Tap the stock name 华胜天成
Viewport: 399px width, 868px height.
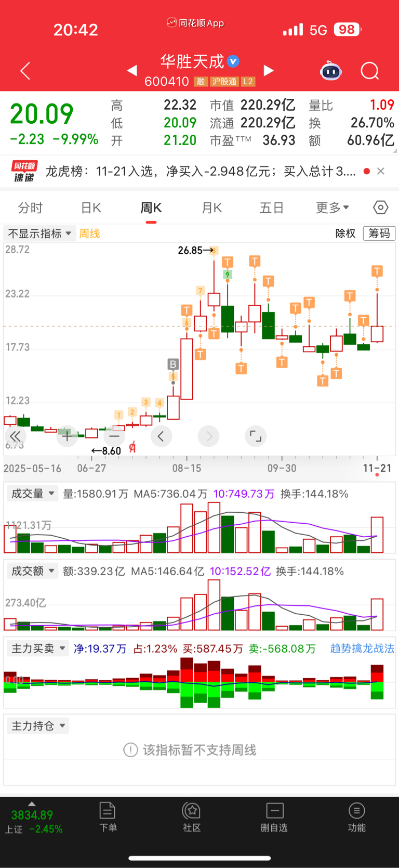pyautogui.click(x=192, y=61)
